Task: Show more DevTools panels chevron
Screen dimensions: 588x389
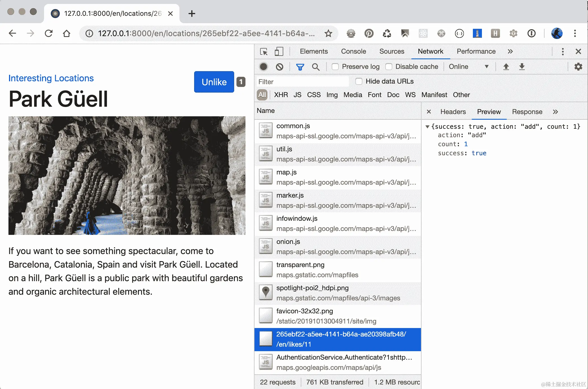Action: click(x=510, y=51)
